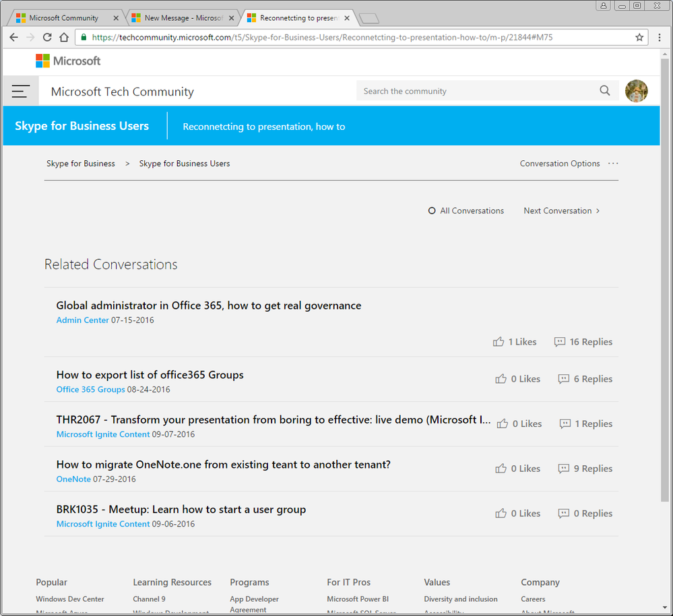This screenshot has width=673, height=616.
Task: Switch to Microsoft Community tab
Action: click(x=63, y=18)
